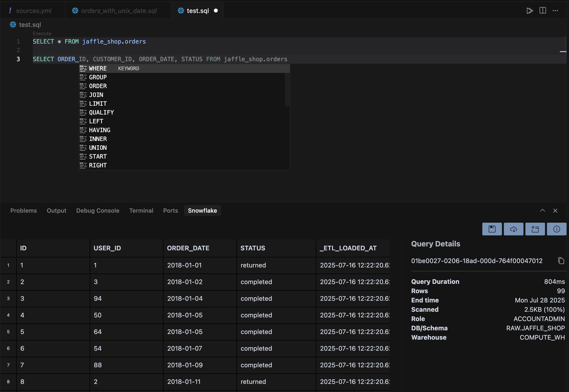Download results with the cloud icon
Screen dimensions: 569x392
[513, 229]
